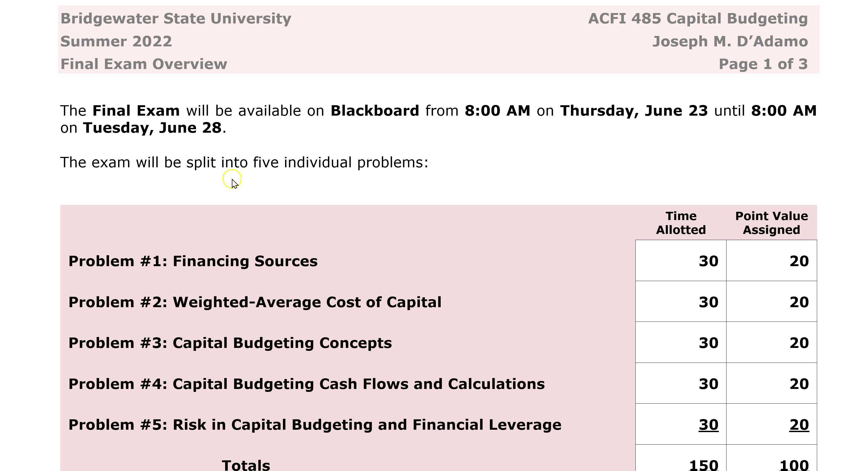Click Problem #3: Capital Budgeting Concepts
The image size is (868, 471).
[230, 343]
